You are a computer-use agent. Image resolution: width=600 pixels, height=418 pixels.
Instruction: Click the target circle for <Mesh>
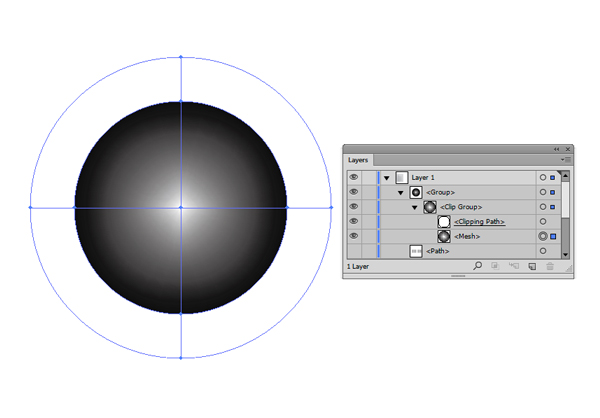(x=543, y=236)
